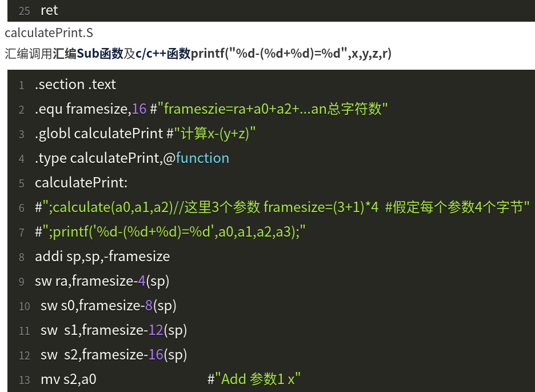Click the @function keyword on line 4
535x392 pixels.
click(201, 158)
